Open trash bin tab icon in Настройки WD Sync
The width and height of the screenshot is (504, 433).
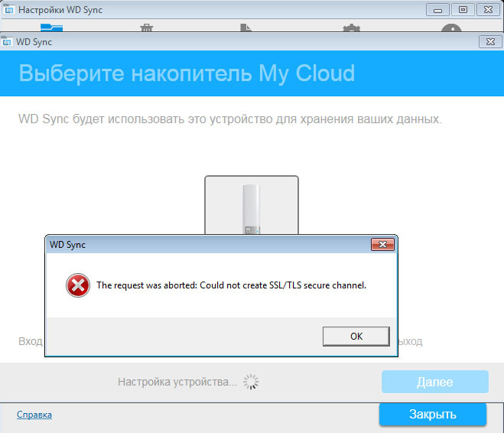pyautogui.click(x=147, y=28)
